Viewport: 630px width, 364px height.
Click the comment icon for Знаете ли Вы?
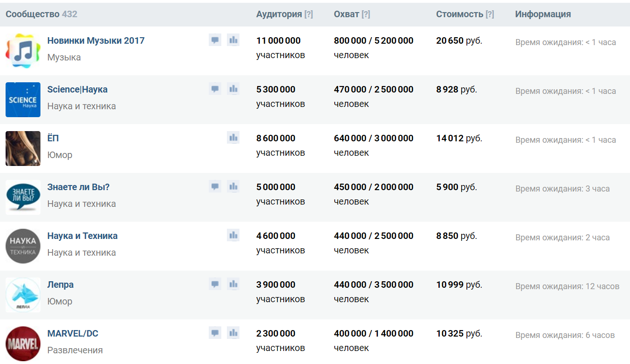(215, 187)
